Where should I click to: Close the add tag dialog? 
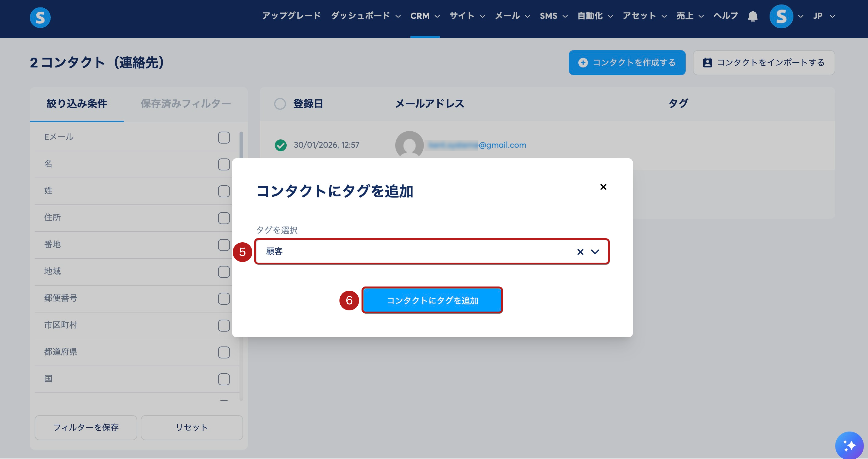(603, 187)
